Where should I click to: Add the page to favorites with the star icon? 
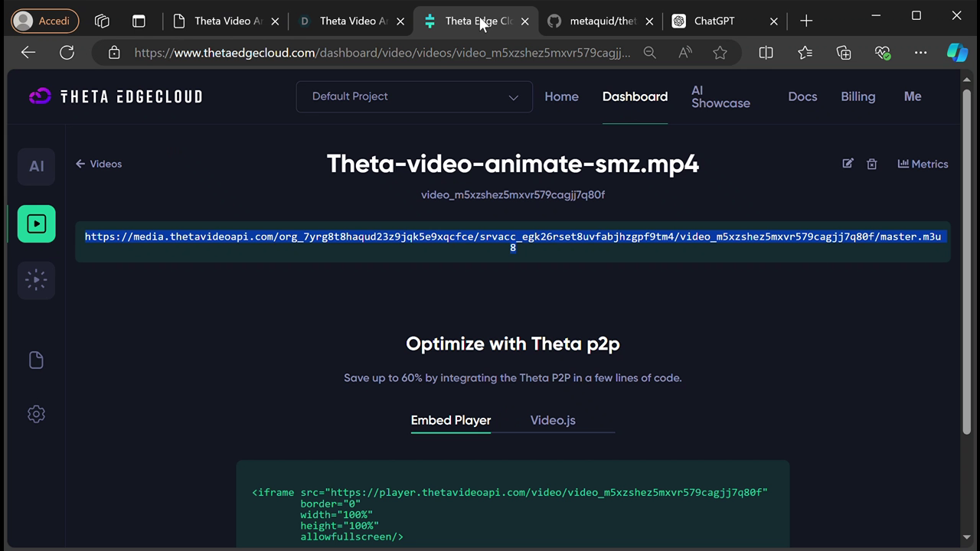tap(720, 53)
